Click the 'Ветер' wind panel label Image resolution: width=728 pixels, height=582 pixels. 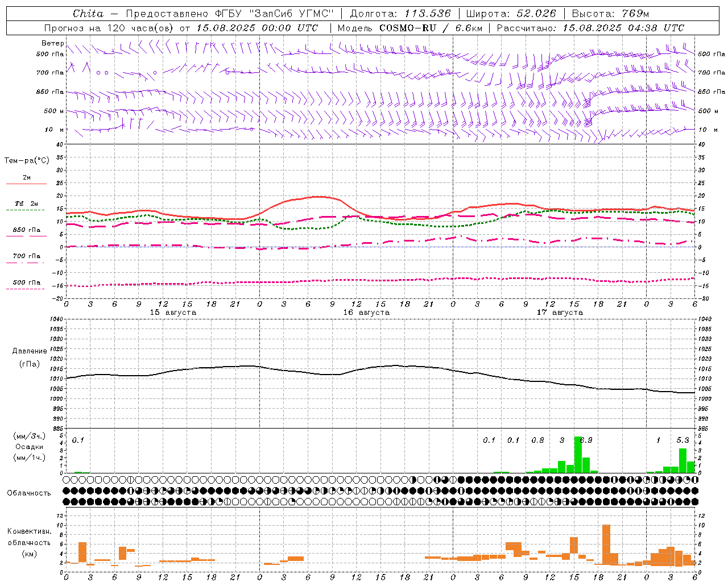point(52,43)
